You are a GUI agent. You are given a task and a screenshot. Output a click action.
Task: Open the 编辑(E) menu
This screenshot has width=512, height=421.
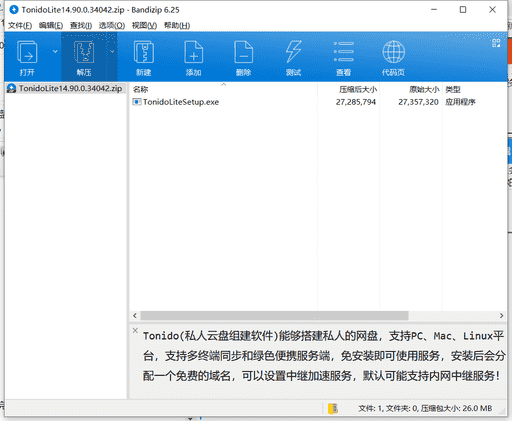coord(51,25)
